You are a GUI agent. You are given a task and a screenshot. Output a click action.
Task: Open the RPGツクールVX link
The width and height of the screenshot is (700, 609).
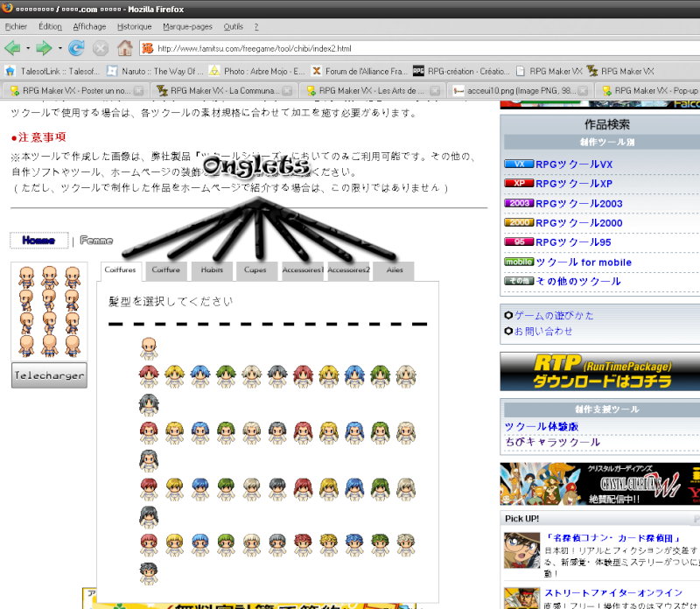574,164
